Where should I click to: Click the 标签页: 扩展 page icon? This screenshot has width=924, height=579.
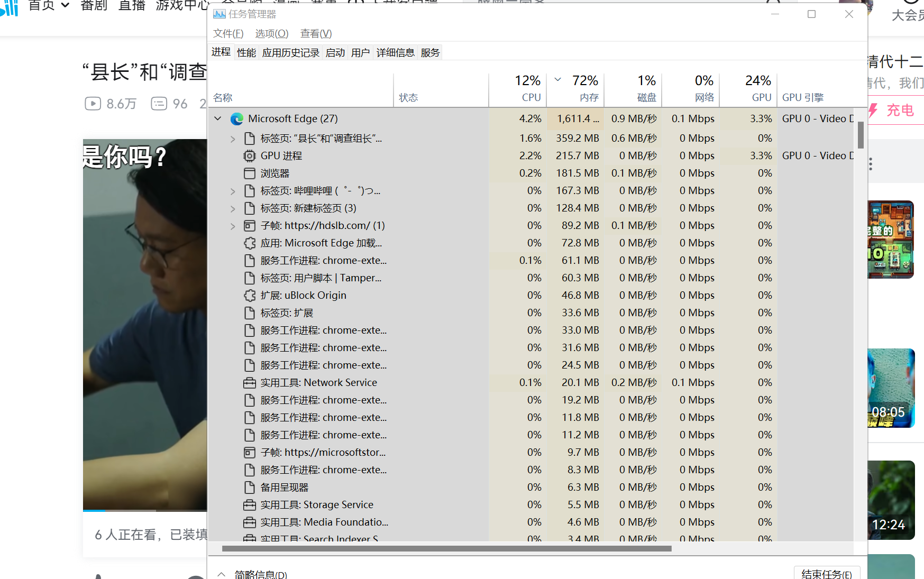[249, 313]
